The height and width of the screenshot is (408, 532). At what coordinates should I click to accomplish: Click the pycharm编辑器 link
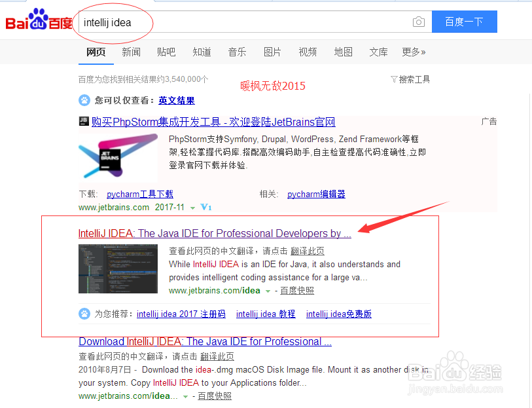316,194
